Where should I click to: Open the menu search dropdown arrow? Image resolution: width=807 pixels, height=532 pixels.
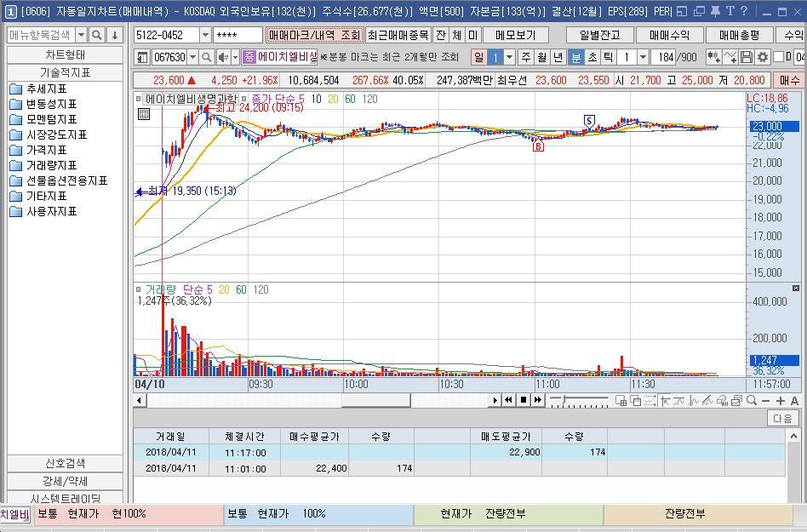(82, 35)
